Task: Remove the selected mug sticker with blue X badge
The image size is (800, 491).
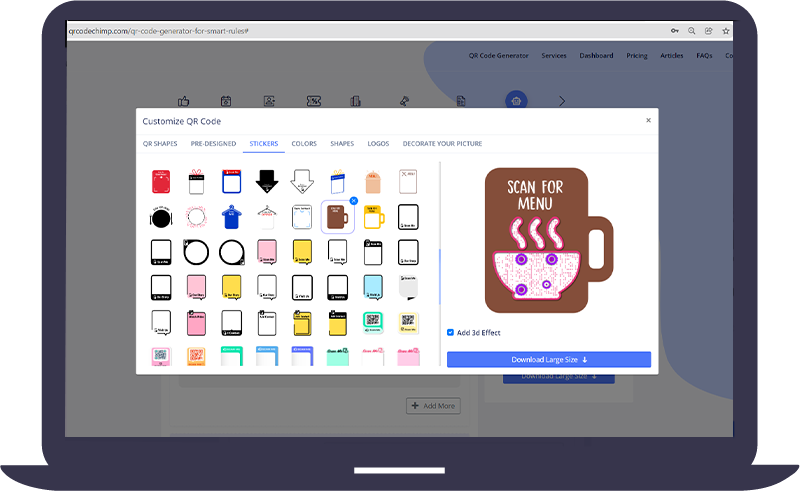Action: (354, 201)
